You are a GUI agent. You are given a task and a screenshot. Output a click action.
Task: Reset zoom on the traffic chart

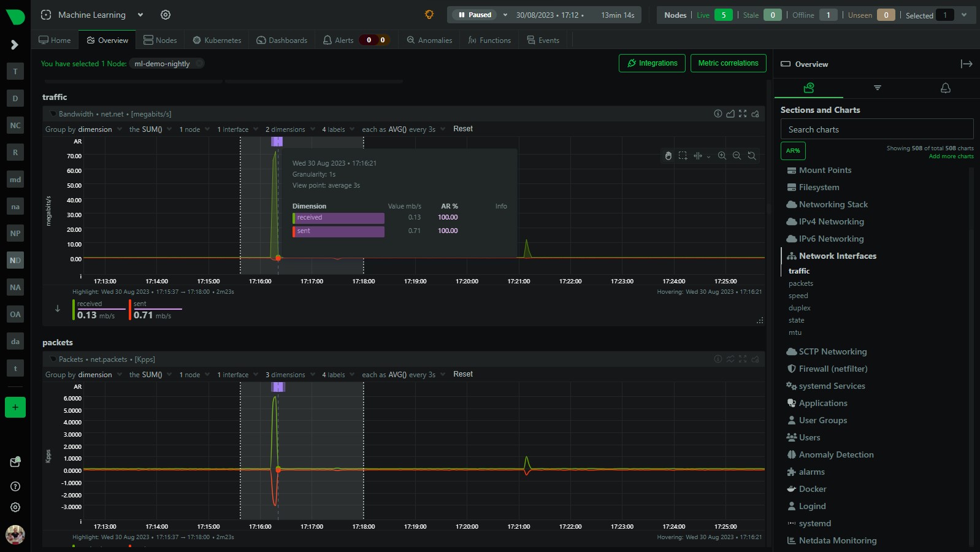pos(751,156)
